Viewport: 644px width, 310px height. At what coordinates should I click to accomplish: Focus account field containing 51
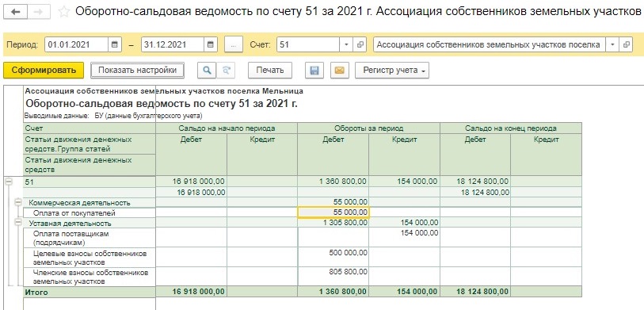click(308, 44)
